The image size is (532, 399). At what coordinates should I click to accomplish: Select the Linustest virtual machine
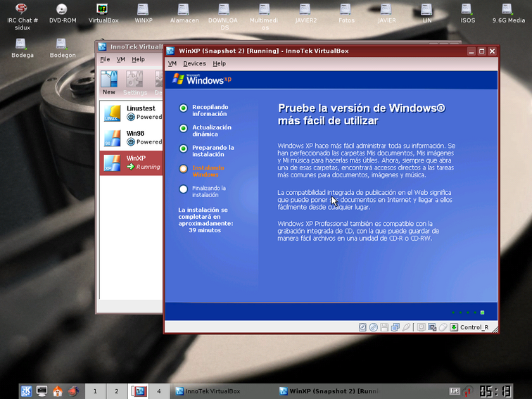click(x=132, y=113)
